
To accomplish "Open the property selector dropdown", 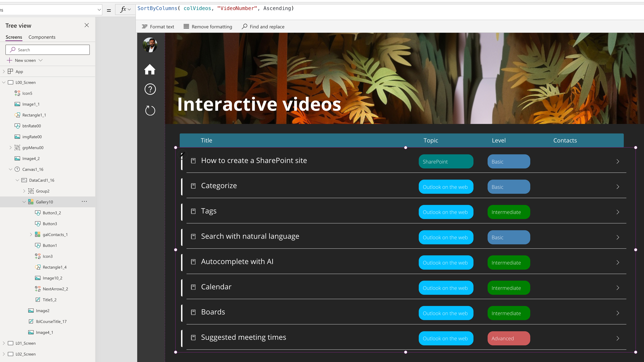I will [99, 10].
